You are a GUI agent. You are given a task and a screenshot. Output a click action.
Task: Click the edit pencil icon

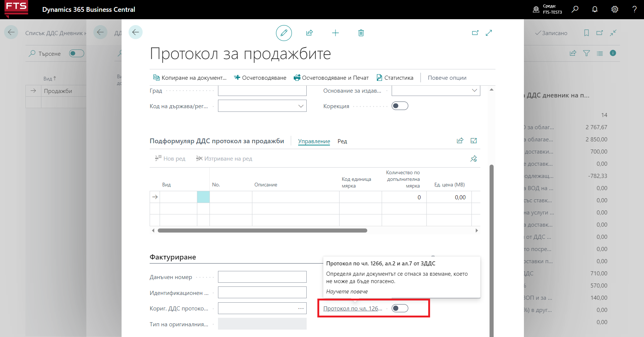point(284,33)
